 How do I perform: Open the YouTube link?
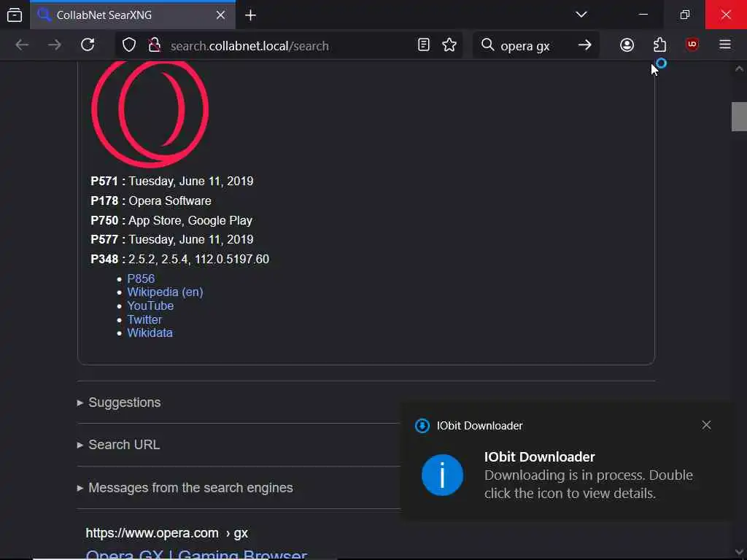[150, 306]
